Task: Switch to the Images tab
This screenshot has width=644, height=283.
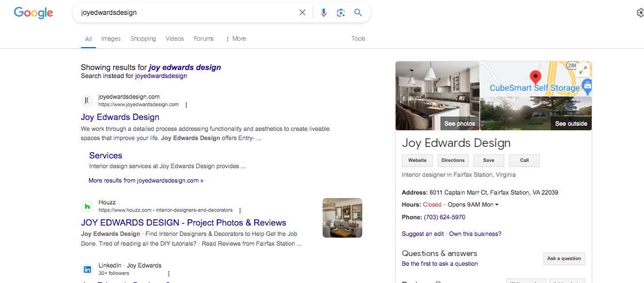Action: [x=111, y=38]
